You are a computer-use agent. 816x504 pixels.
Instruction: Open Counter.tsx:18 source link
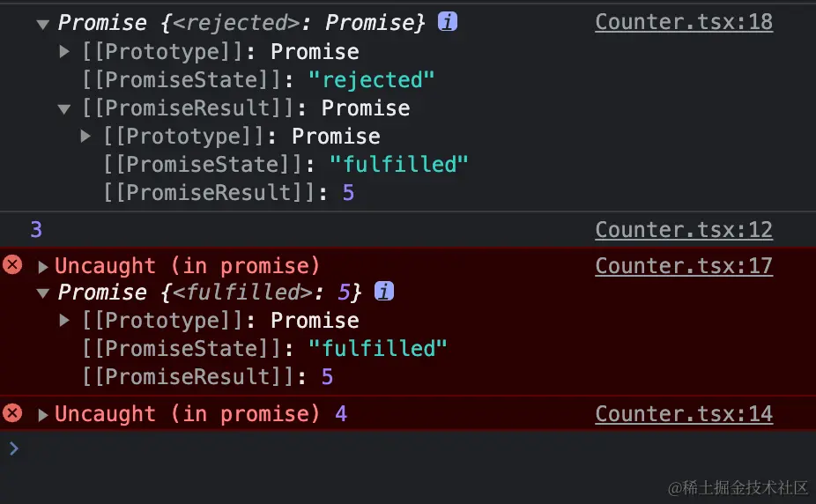tap(684, 22)
